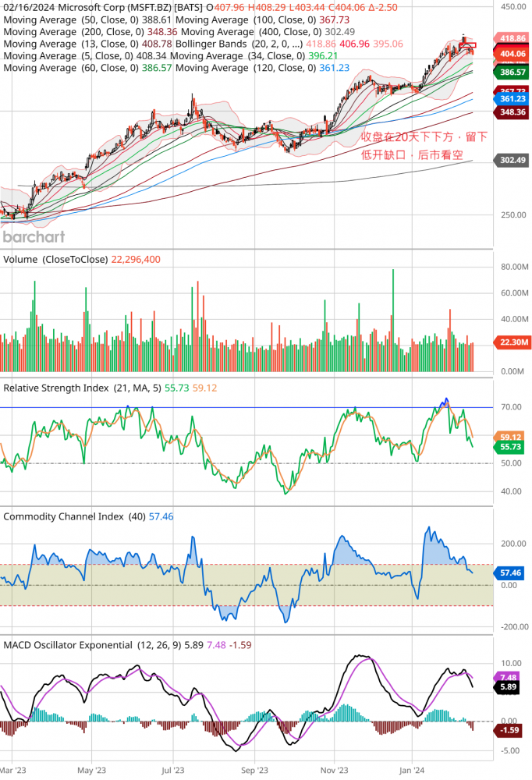Click the -5.00 MACD axis label

[x=511, y=750]
